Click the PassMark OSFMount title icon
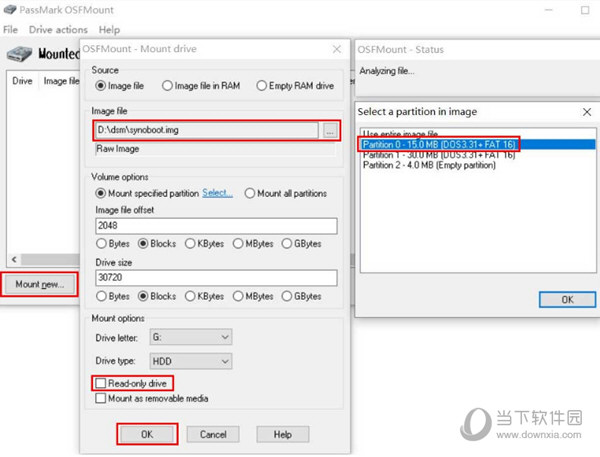Image resolution: width=600 pixels, height=457 pixels. tap(10, 10)
